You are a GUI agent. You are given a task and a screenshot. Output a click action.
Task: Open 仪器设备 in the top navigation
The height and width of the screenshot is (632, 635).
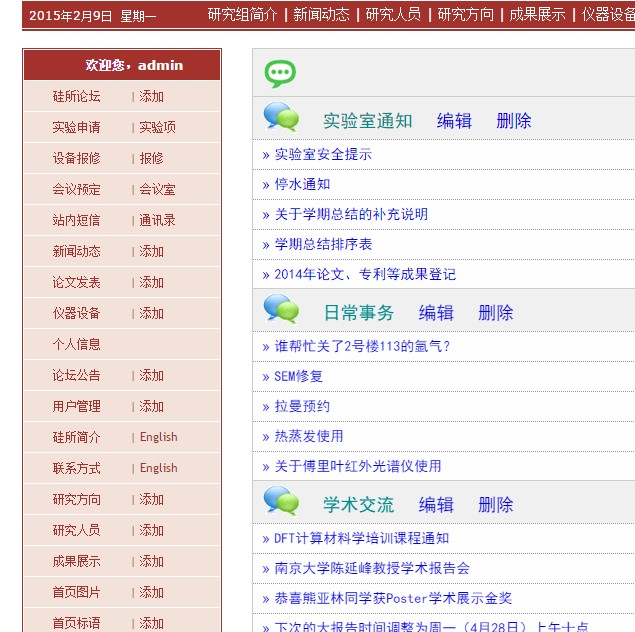tap(608, 15)
